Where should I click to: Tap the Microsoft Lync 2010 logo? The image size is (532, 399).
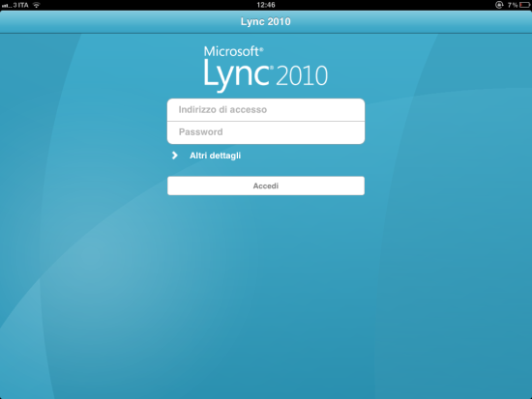pos(266,69)
